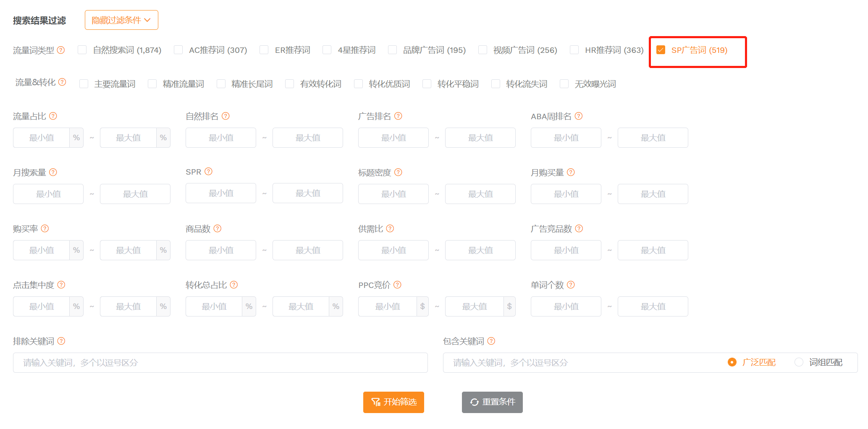Click help icon beside 月购买量
The width and height of the screenshot is (868, 429).
pos(571,172)
